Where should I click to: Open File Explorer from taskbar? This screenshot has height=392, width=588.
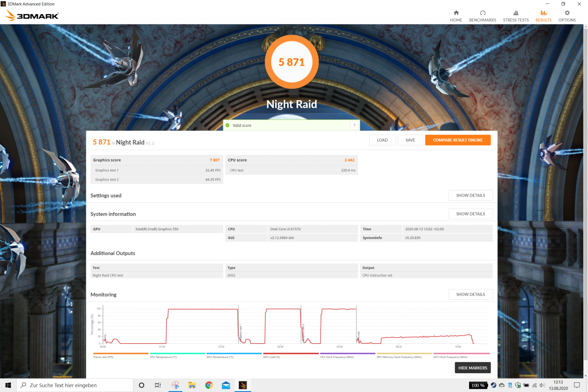pos(192,385)
